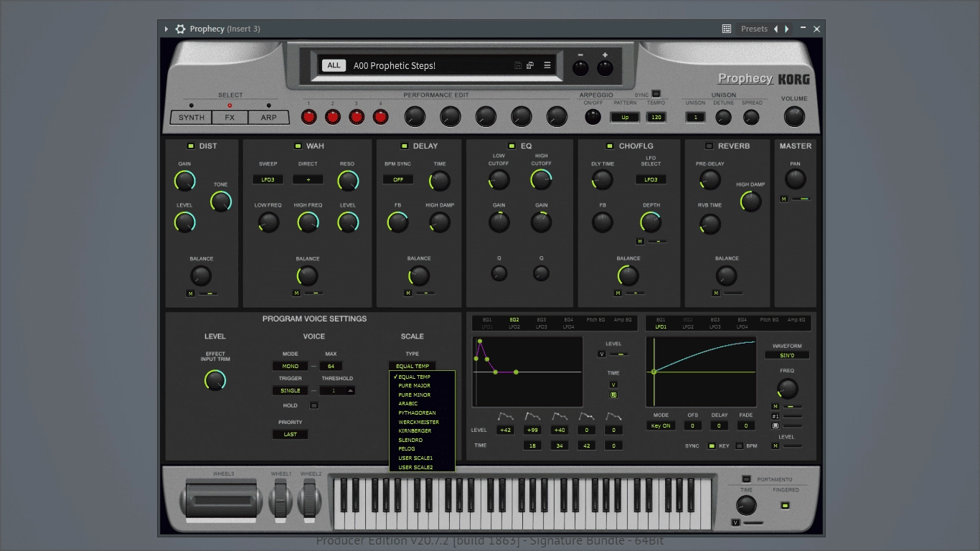The image size is (980, 551).
Task: Click the MASTER Pan knob
Action: pyautogui.click(x=796, y=180)
